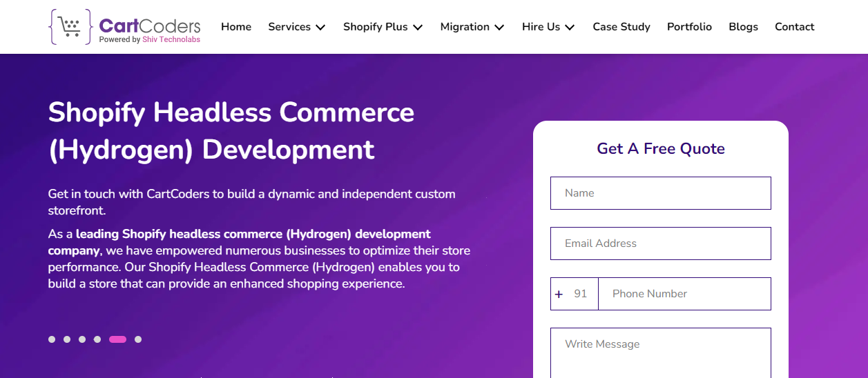Click the CartCoders logo wordmark

coord(150,26)
